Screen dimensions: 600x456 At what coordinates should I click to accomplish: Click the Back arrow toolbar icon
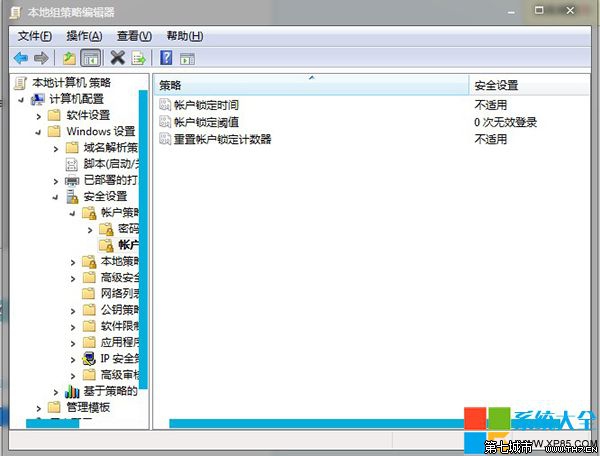[20, 58]
